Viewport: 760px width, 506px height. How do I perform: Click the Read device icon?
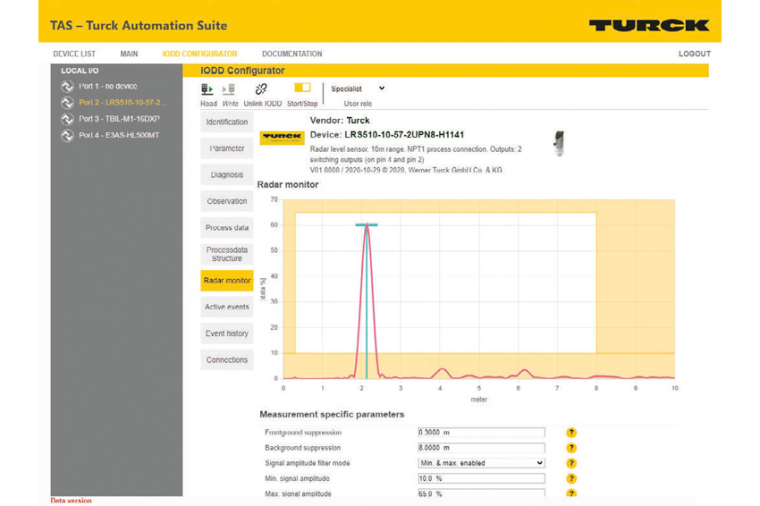coord(207,89)
